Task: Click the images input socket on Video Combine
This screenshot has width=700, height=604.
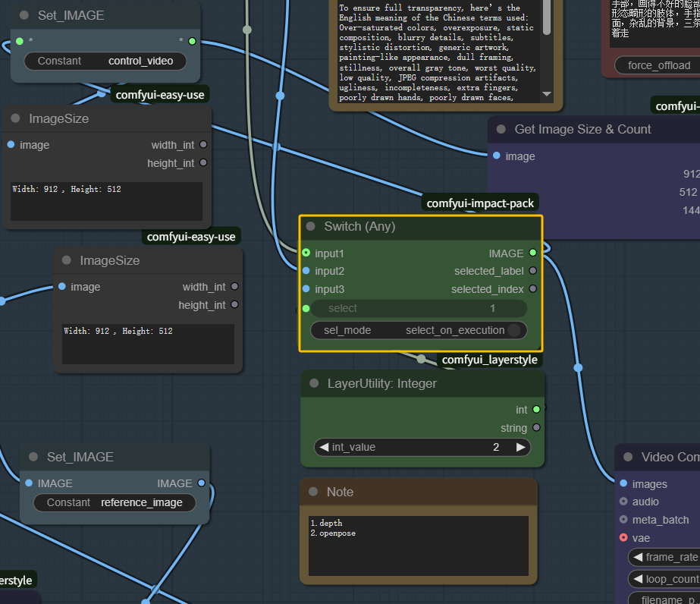Action: (623, 483)
